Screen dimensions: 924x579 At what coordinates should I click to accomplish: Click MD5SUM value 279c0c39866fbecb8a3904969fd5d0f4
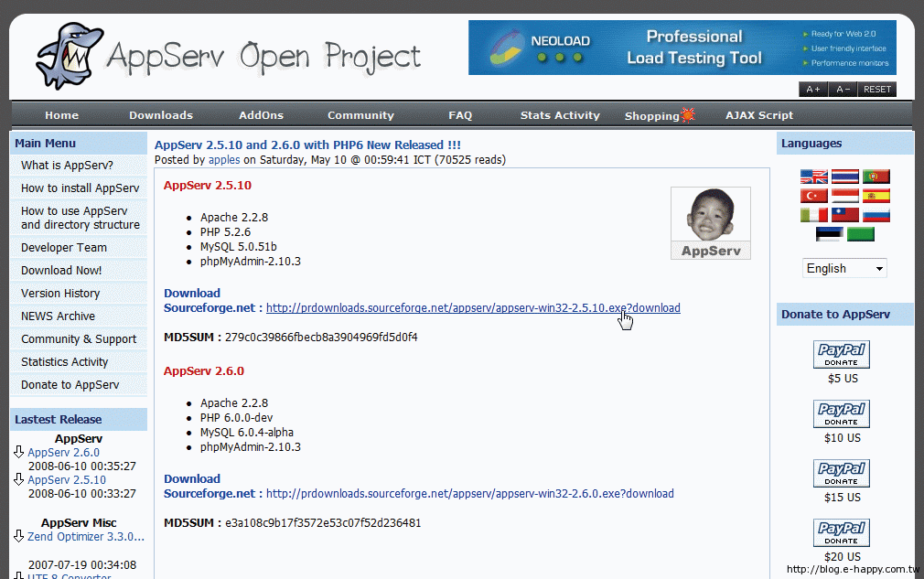[321, 338]
